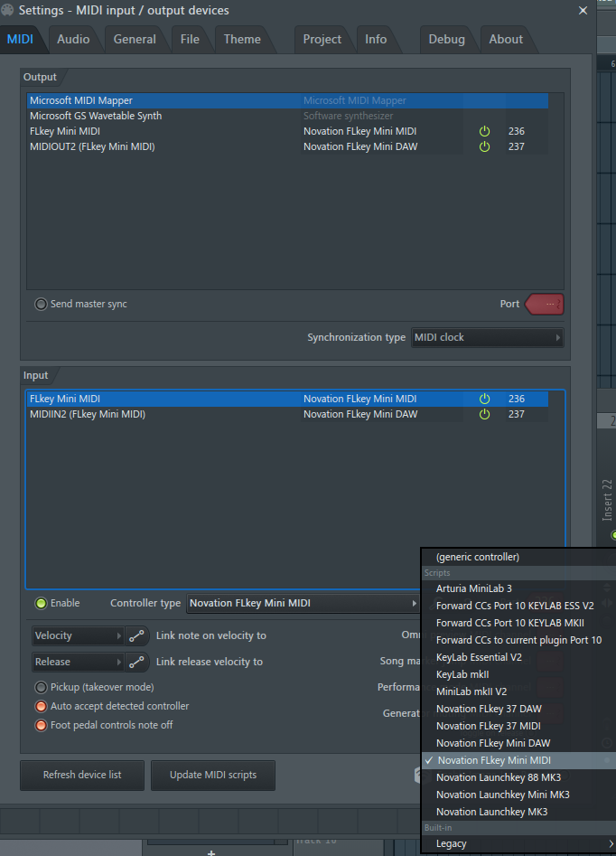Toggle Auto accept detected controller
This screenshot has height=856, width=616.
41,707
